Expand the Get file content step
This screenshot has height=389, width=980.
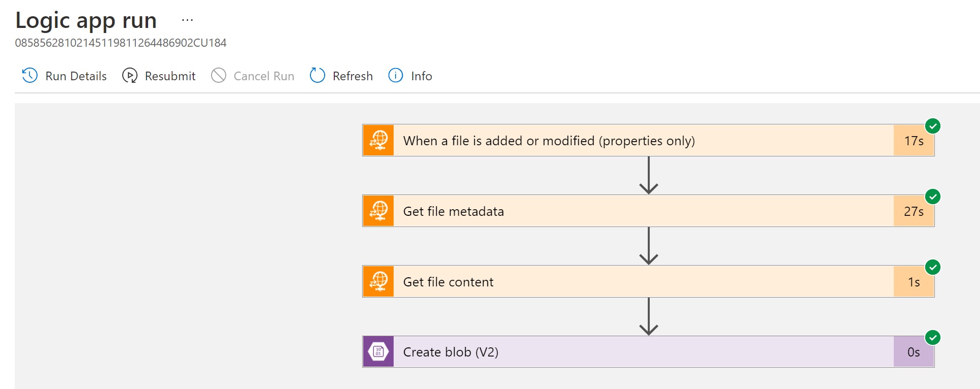[x=448, y=282]
